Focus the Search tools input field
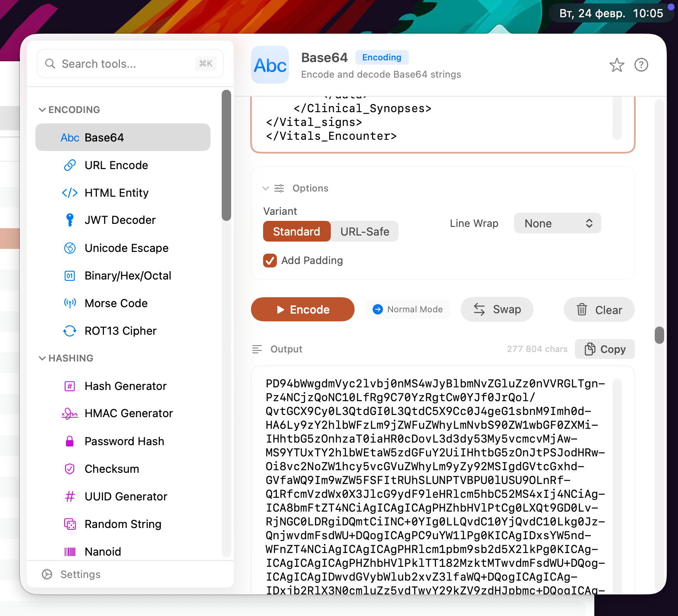 click(x=125, y=64)
